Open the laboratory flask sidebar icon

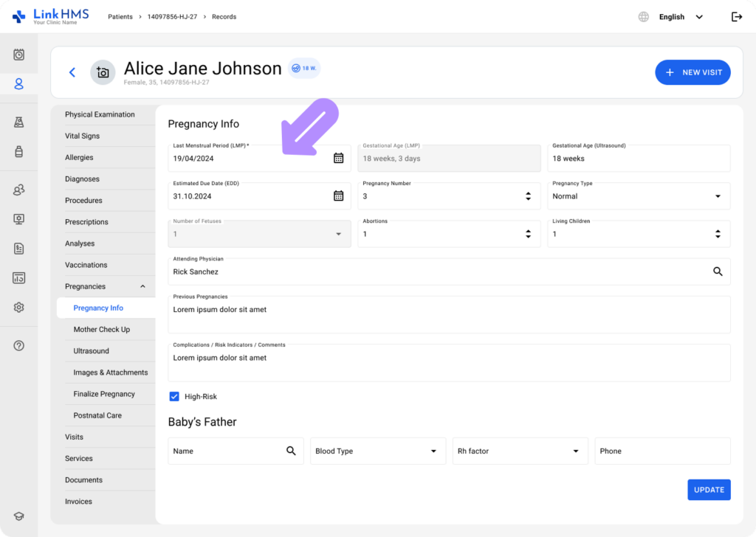click(18, 122)
